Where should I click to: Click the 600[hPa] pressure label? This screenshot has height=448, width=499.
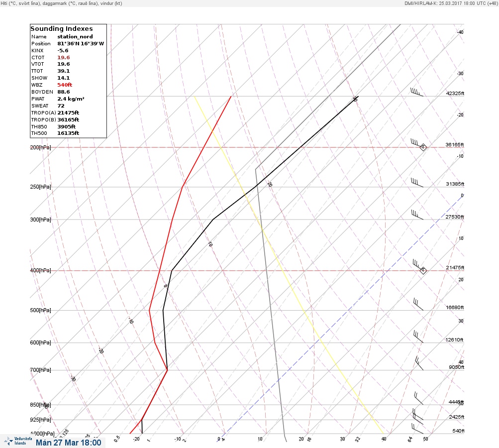(x=40, y=342)
